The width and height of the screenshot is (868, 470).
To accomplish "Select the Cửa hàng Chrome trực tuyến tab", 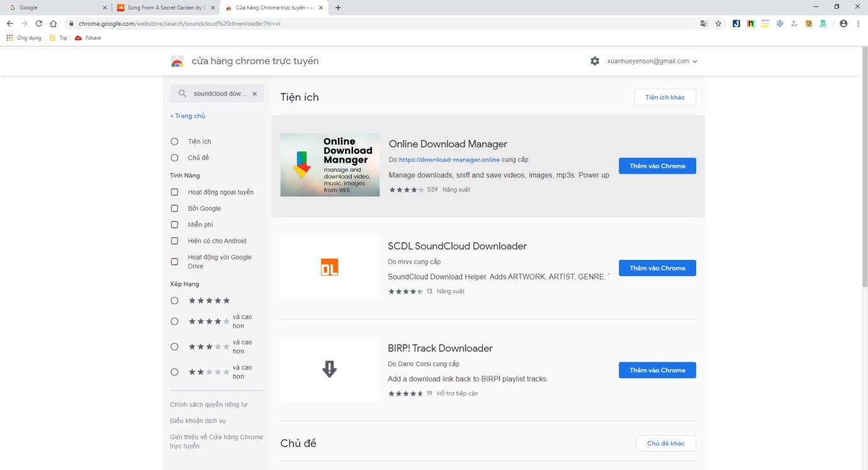I will coord(274,8).
